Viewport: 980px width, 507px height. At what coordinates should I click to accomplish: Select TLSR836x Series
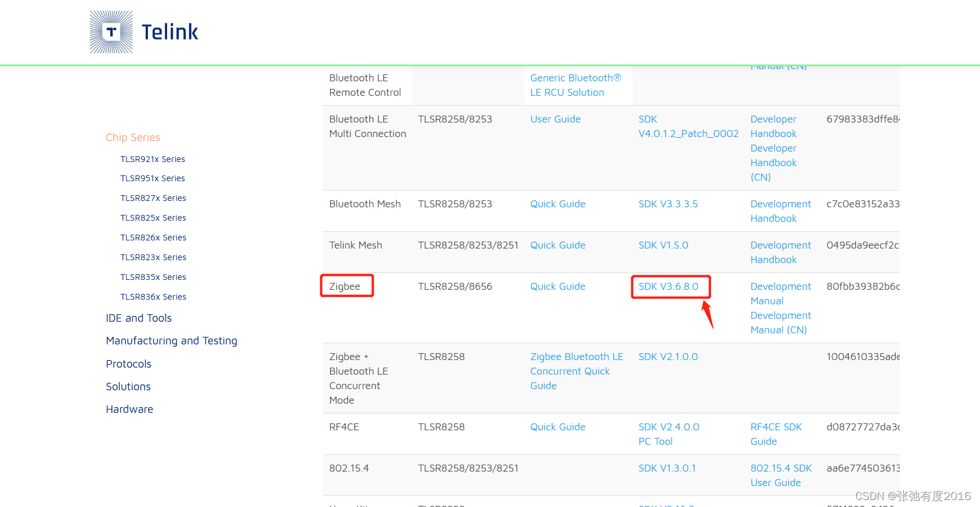[x=153, y=297]
